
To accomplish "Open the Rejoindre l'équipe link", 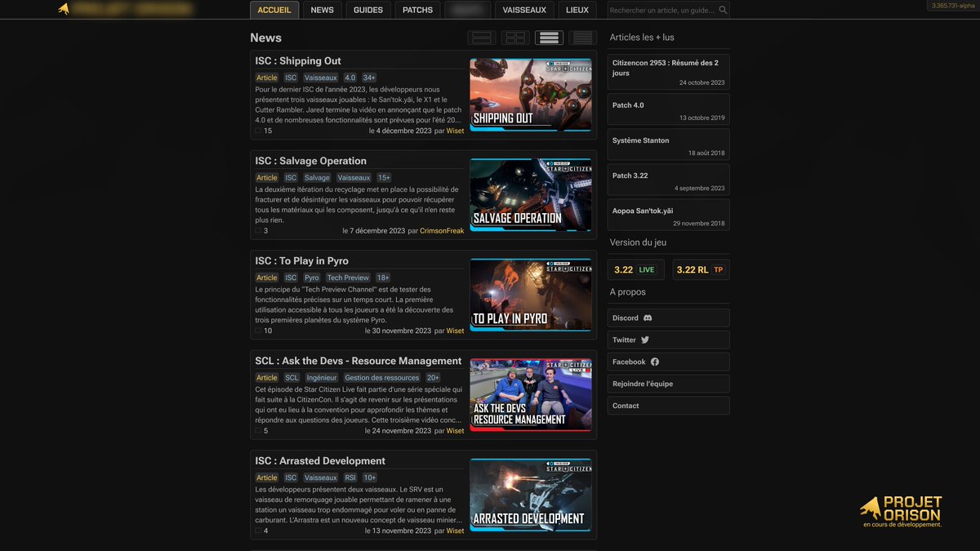I will coord(668,384).
